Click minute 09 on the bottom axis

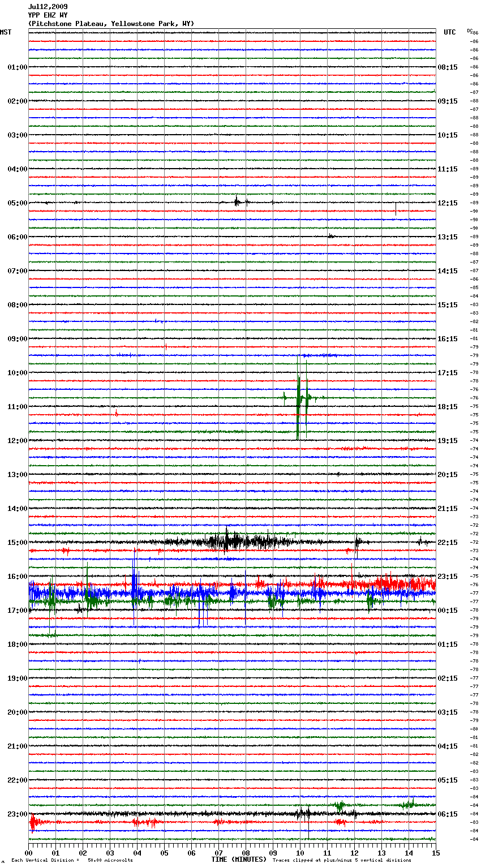(x=273, y=853)
